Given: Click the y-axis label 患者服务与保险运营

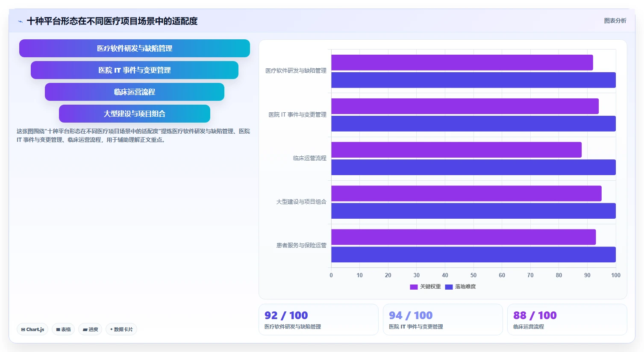Looking at the screenshot, I should point(301,245).
